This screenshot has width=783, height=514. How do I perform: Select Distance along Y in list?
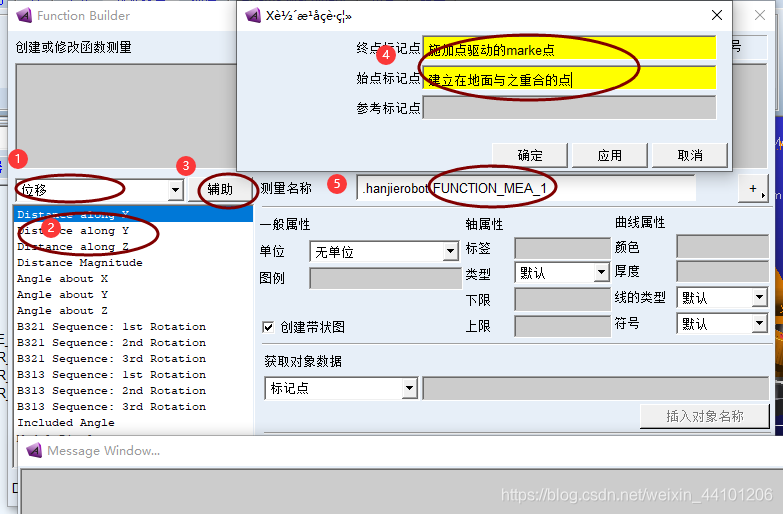[73, 231]
